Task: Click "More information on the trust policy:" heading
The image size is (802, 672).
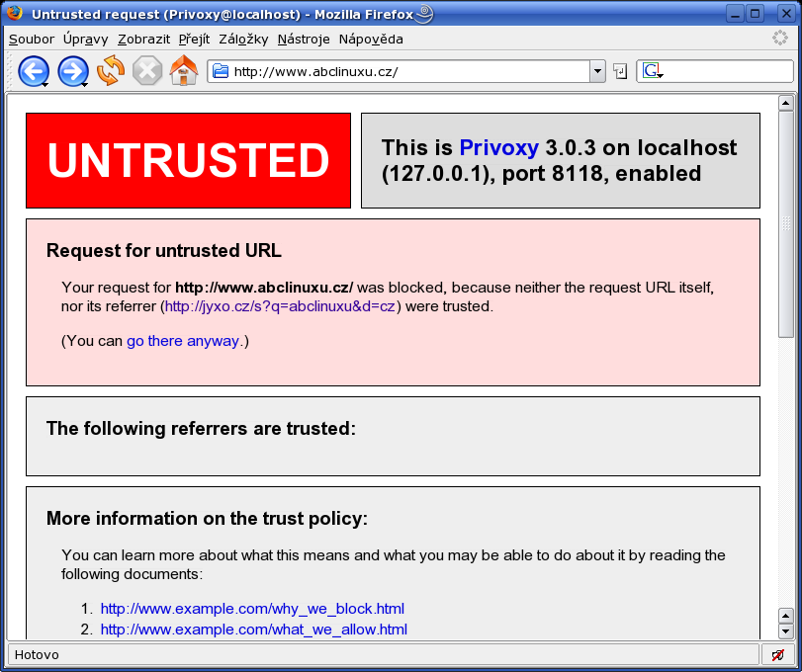Action: tap(207, 518)
